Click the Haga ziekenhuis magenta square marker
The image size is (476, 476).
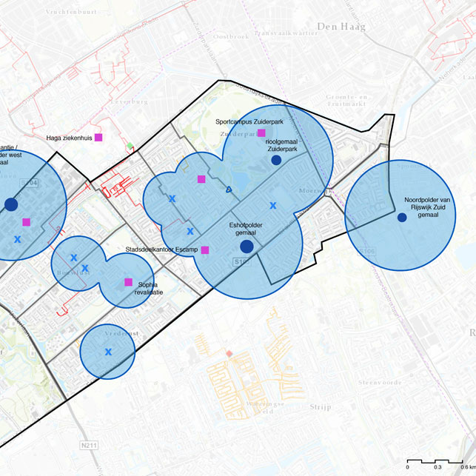coord(98,137)
